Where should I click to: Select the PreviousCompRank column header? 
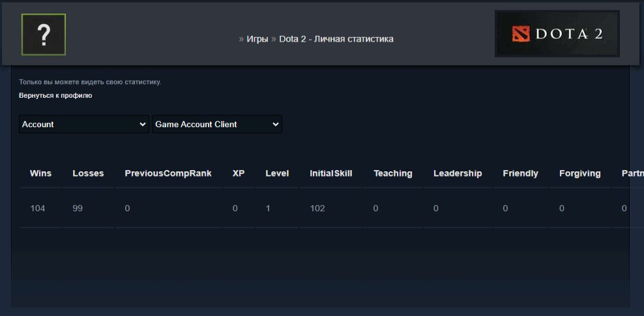click(x=168, y=173)
